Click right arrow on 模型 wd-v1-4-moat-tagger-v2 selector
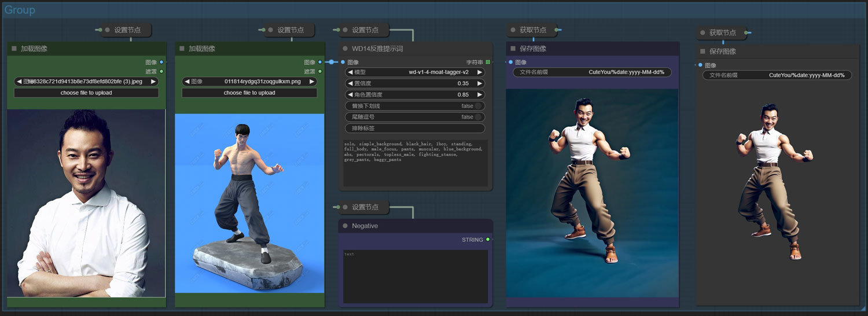The image size is (868, 316). click(480, 72)
